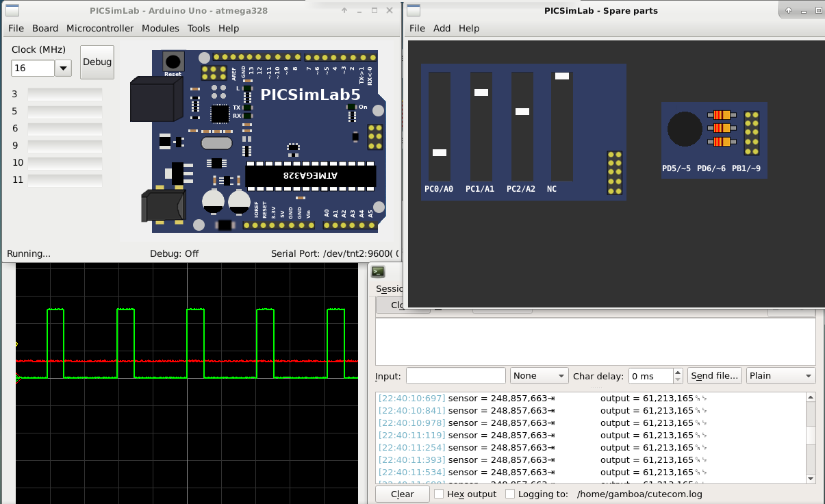Click the LDR sensor circle in Spare parts

[684, 129]
